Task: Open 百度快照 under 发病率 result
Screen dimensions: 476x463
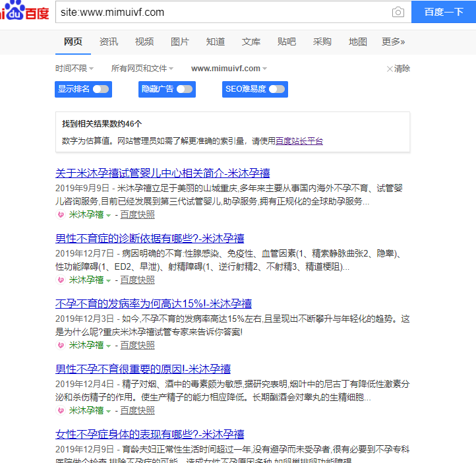Action: [138, 345]
